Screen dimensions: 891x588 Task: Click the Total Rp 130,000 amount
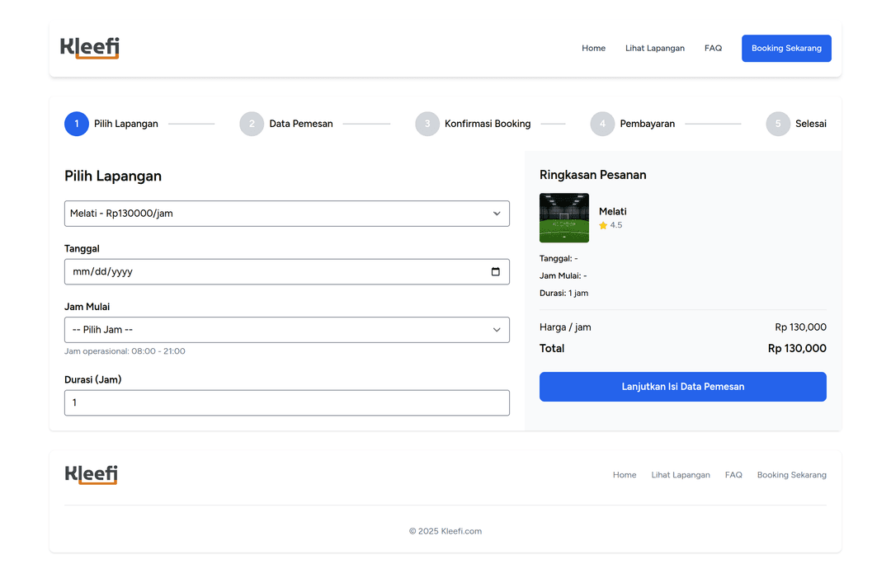(797, 349)
